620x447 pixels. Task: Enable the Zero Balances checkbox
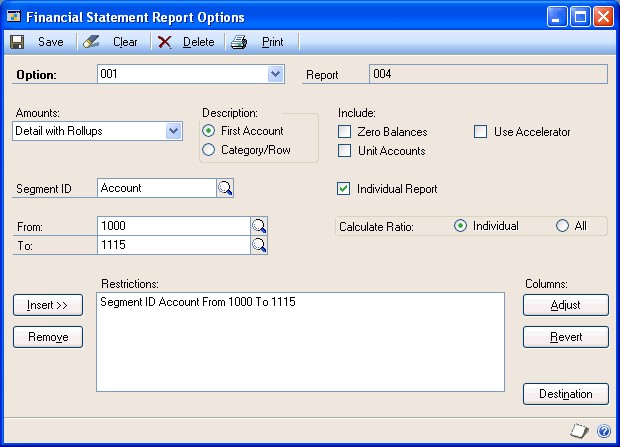(344, 131)
